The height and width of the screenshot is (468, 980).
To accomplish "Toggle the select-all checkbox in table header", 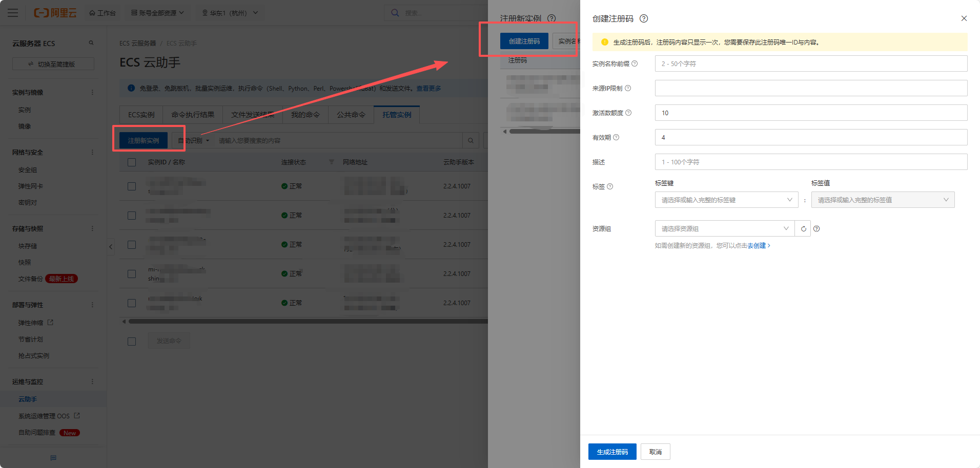I will [x=132, y=162].
